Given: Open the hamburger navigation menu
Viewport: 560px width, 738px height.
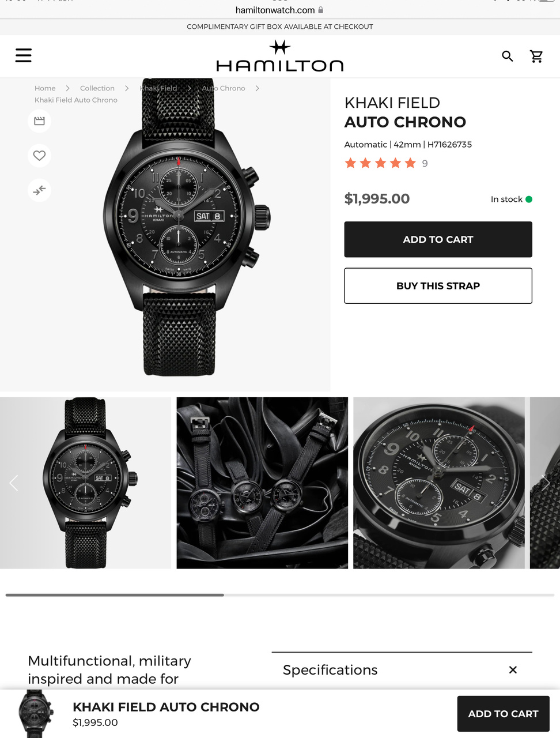Looking at the screenshot, I should [24, 55].
